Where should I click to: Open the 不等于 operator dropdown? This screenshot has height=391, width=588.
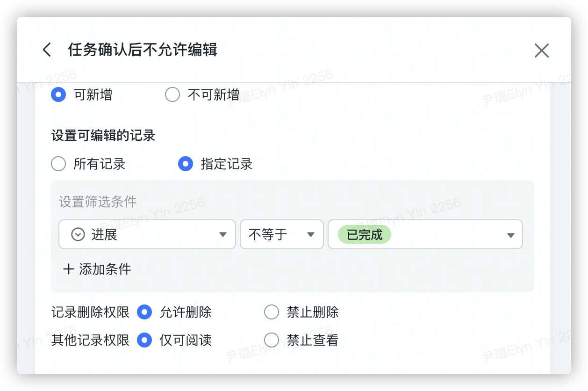(310, 235)
